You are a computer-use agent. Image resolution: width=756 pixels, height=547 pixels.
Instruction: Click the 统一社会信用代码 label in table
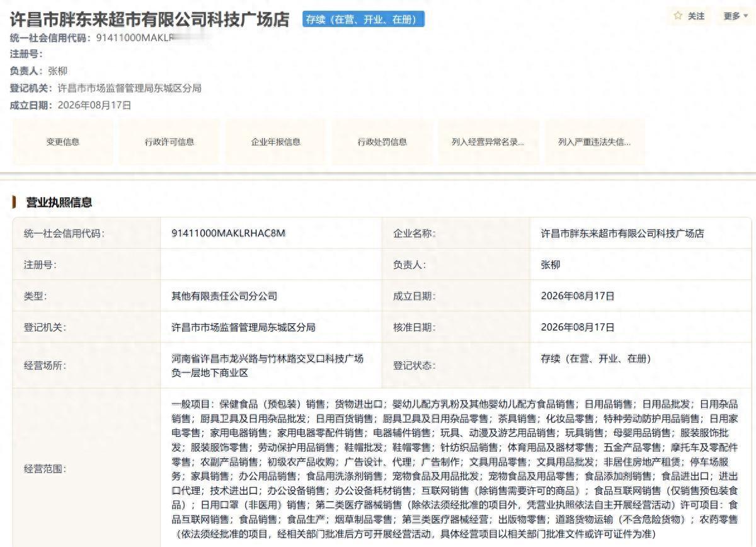[64, 233]
